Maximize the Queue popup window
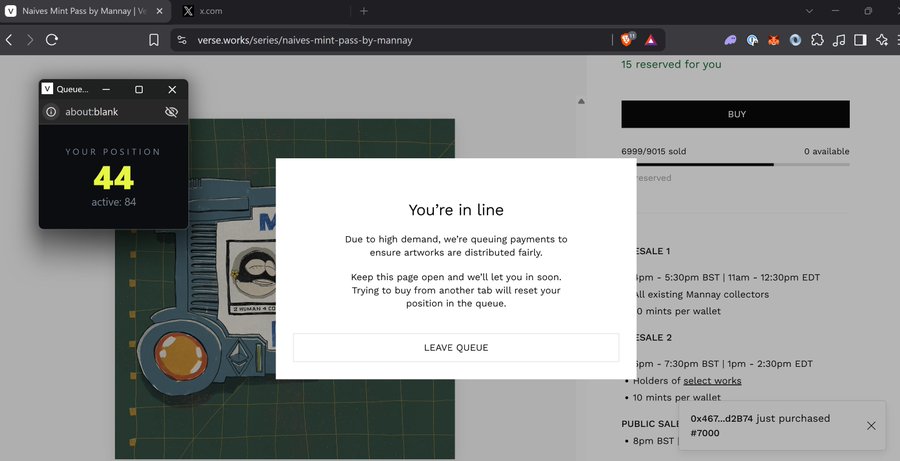Screen dimensions: 900x461 139,90
